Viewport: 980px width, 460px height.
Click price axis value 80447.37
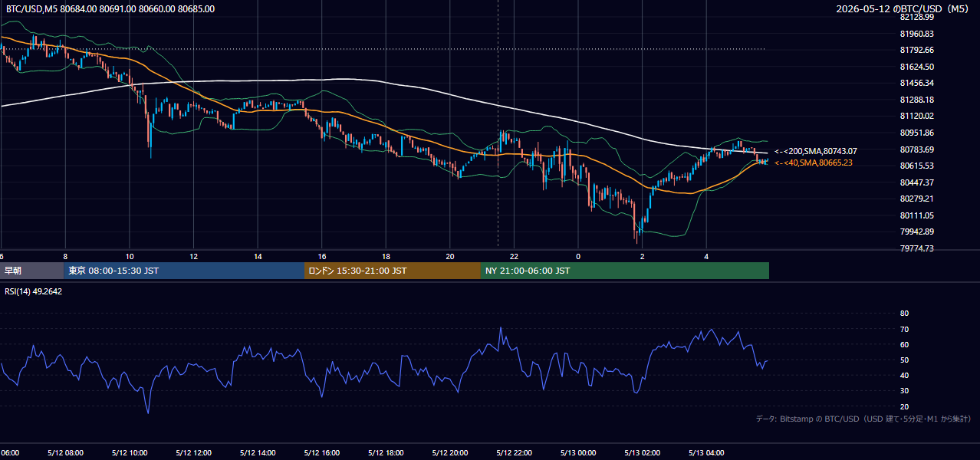click(x=916, y=182)
